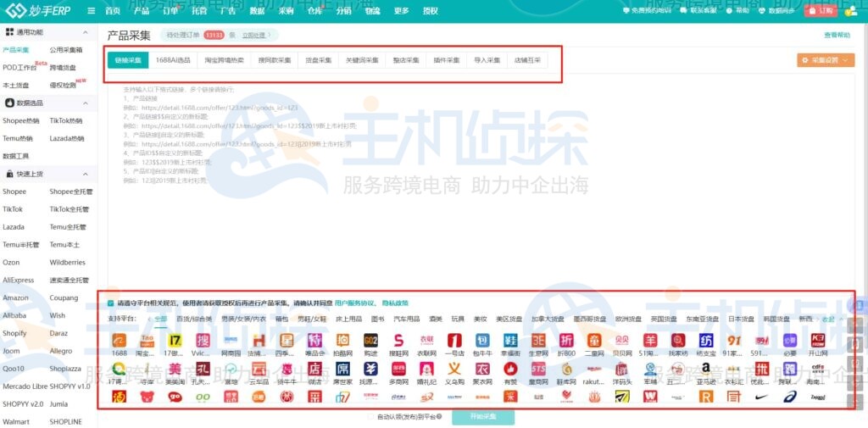Collapse the 数据选品 sidebar section

[x=86, y=103]
